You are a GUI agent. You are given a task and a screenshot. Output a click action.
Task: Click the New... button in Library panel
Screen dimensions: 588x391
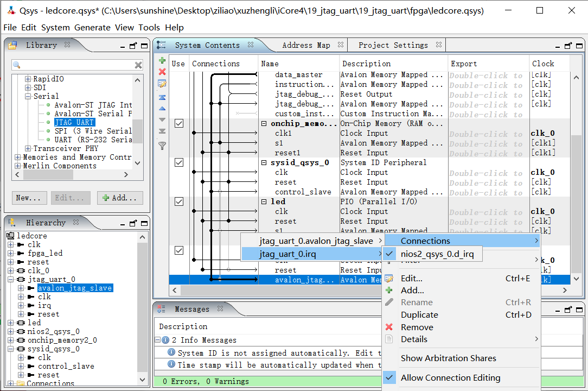[29, 198]
